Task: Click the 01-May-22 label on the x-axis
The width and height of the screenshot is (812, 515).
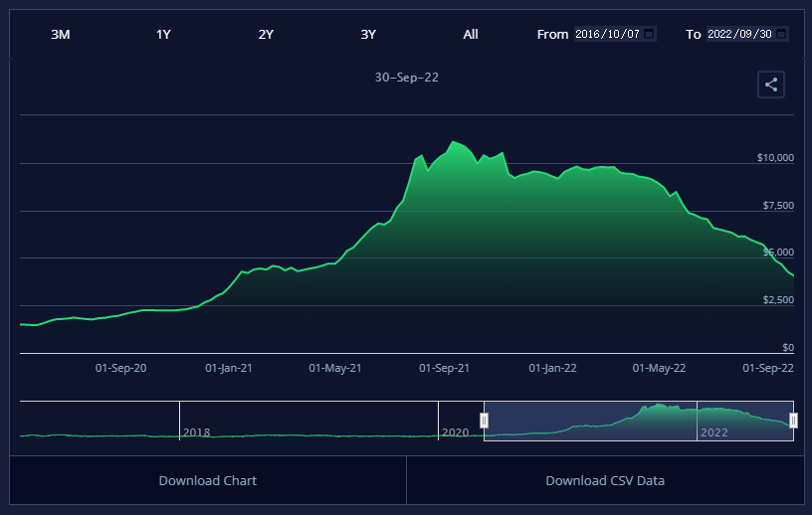Action: click(659, 368)
